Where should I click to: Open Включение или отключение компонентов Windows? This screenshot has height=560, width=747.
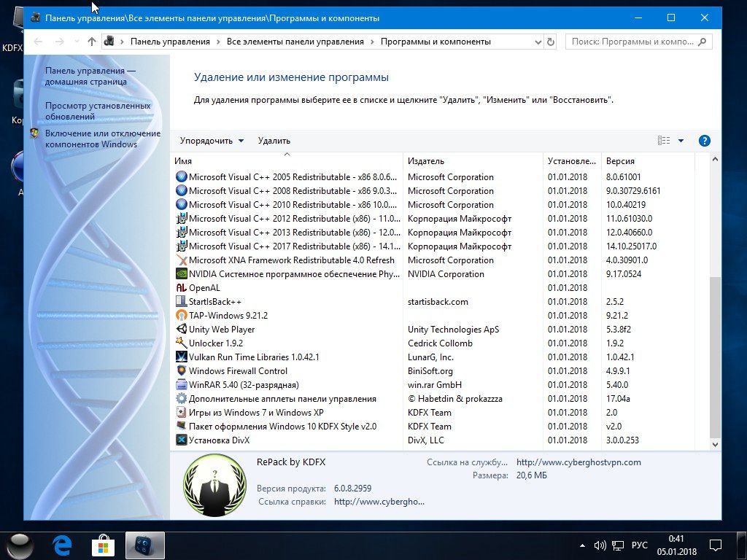click(x=102, y=139)
